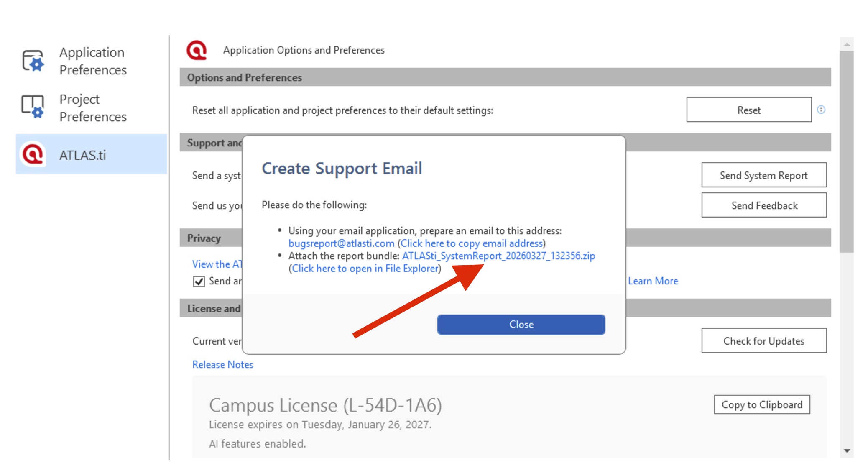This screenshot has width=868, height=476.
Task: Click here to open in File Explorer
Action: (x=365, y=269)
